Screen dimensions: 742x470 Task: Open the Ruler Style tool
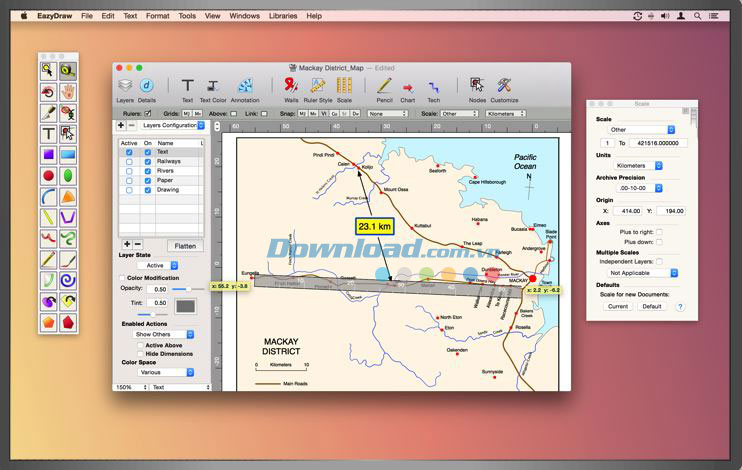pyautogui.click(x=318, y=86)
